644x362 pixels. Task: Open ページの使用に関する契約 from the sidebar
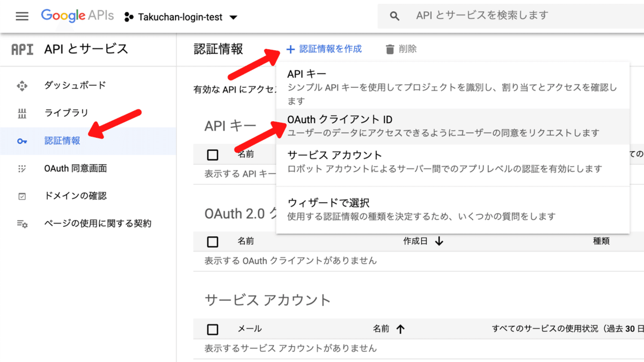(98, 223)
